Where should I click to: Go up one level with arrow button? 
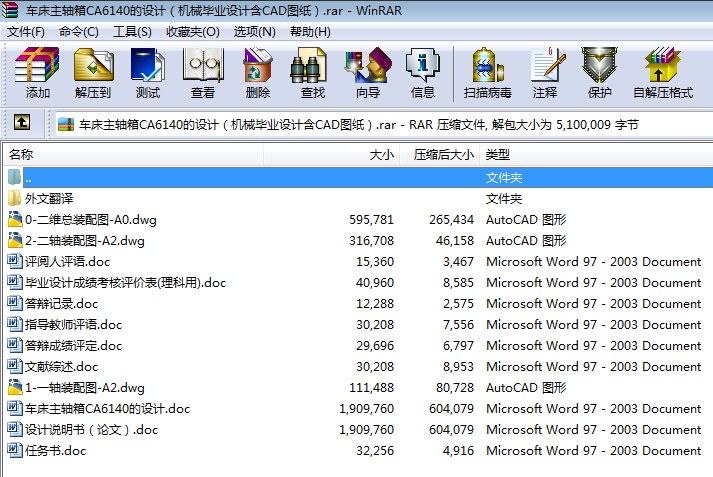click(22, 122)
